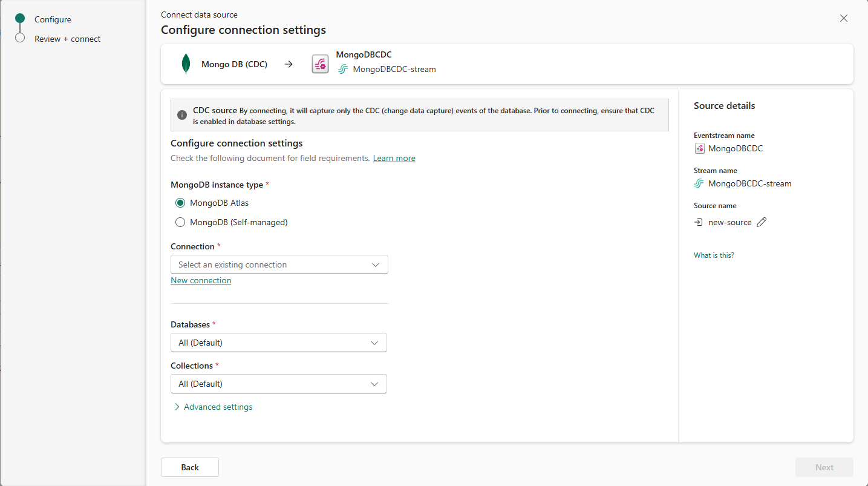Click the MongoDBCDC-stream icon in header
868x486 pixels.
pyautogui.click(x=343, y=69)
